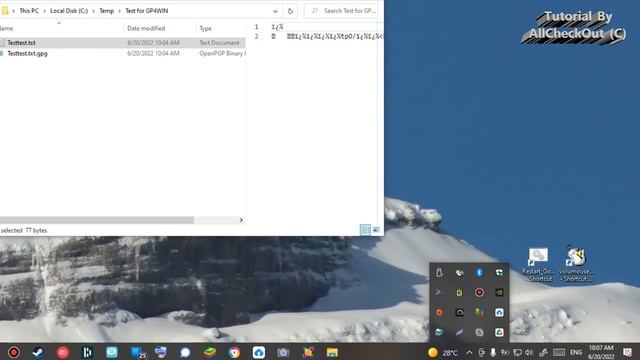
Task: Click the black cloud icon in the tray overflow
Action: 459,312
